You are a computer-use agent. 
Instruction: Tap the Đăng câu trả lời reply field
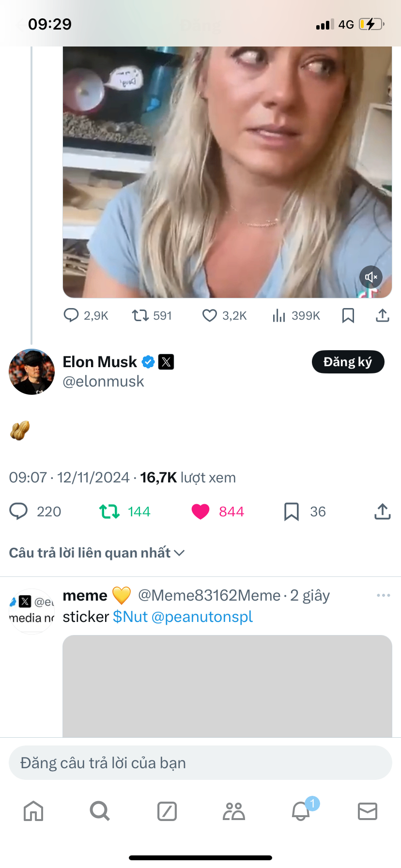(200, 763)
